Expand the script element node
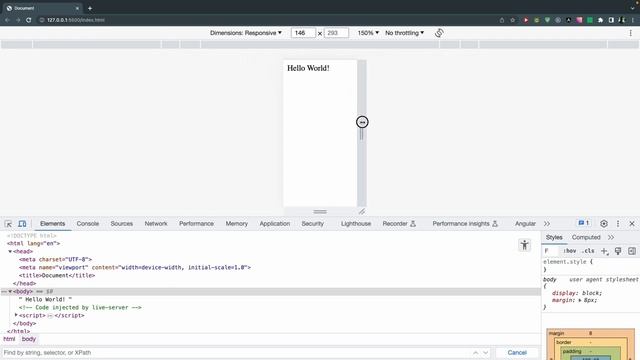The width and height of the screenshot is (640, 360). [16, 315]
